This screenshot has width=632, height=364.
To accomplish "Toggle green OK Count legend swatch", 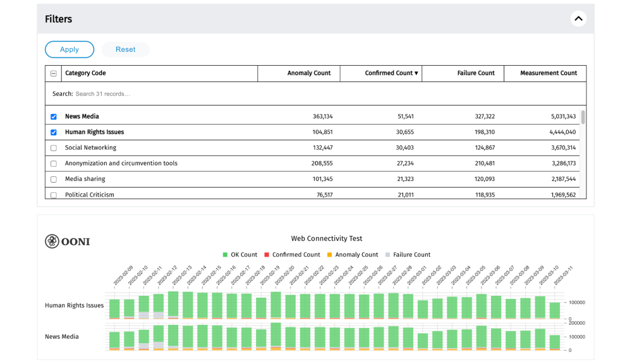I will coord(225,255).
